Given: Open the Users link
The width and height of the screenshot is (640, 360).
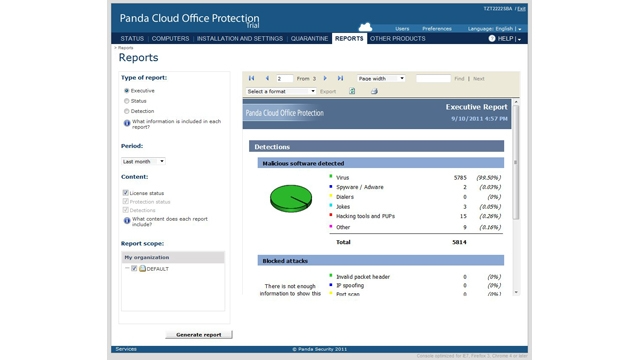Looking at the screenshot, I should point(402,29).
